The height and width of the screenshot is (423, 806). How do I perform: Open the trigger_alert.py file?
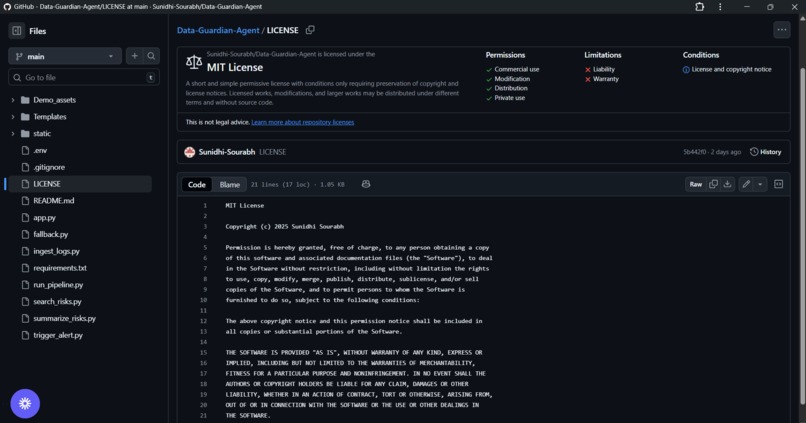tap(58, 335)
